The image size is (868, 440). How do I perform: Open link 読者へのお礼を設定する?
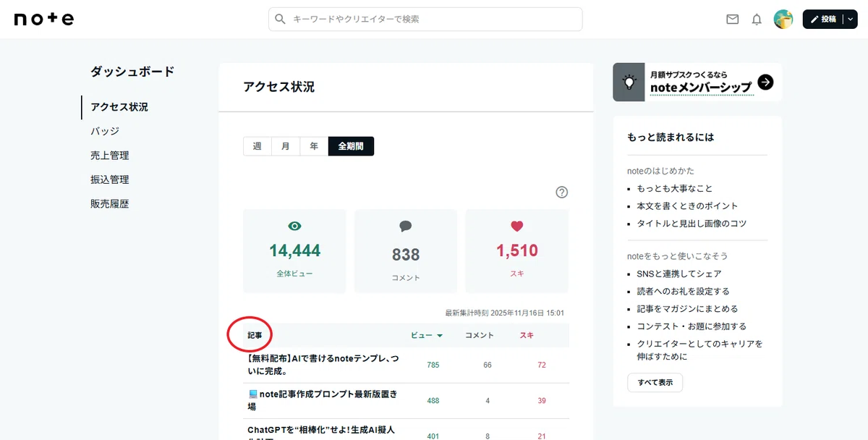pyautogui.click(x=684, y=292)
